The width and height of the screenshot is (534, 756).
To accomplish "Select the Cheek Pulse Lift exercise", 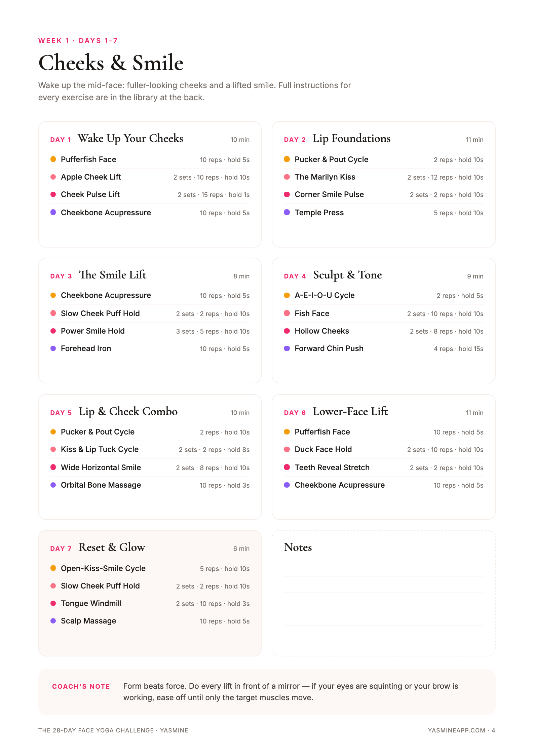I will [x=150, y=195].
